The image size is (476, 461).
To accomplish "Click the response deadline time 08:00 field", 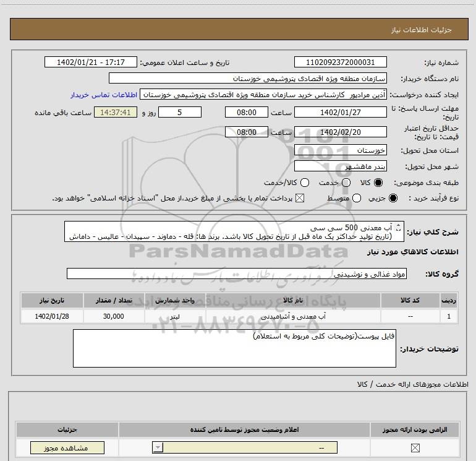I will pos(247,113).
